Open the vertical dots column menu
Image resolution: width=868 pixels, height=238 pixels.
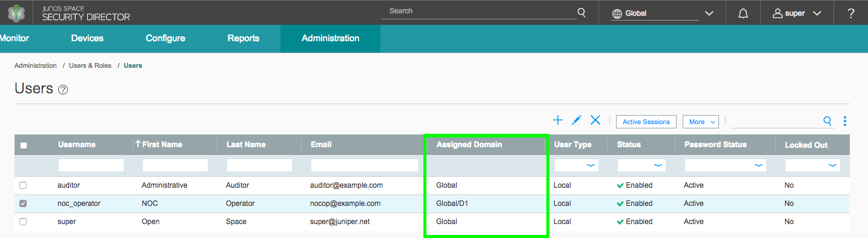coord(844,121)
